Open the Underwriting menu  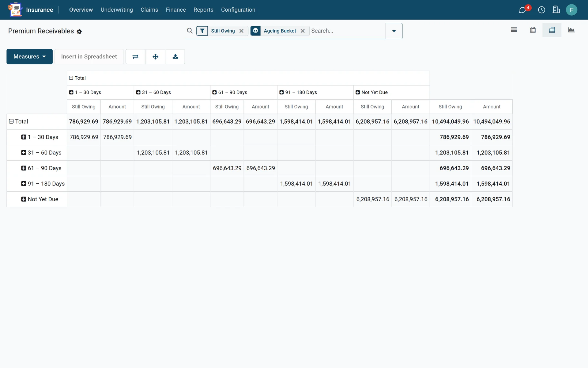[x=117, y=10]
